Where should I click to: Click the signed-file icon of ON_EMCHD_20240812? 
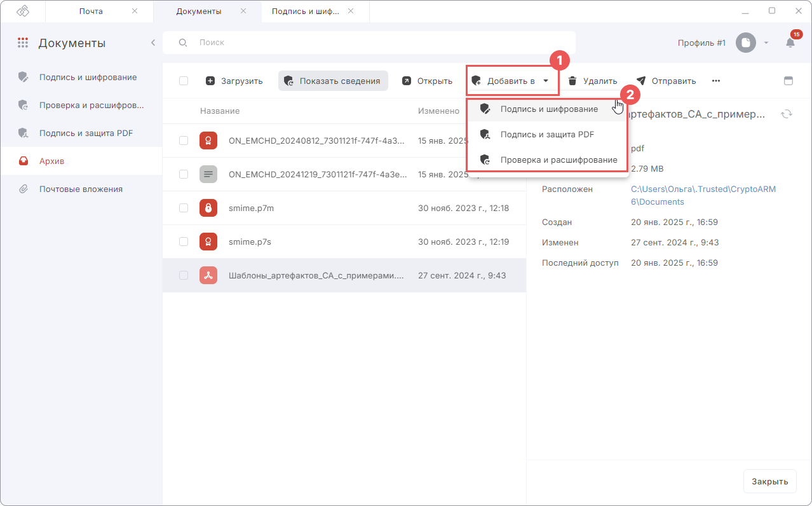(208, 140)
